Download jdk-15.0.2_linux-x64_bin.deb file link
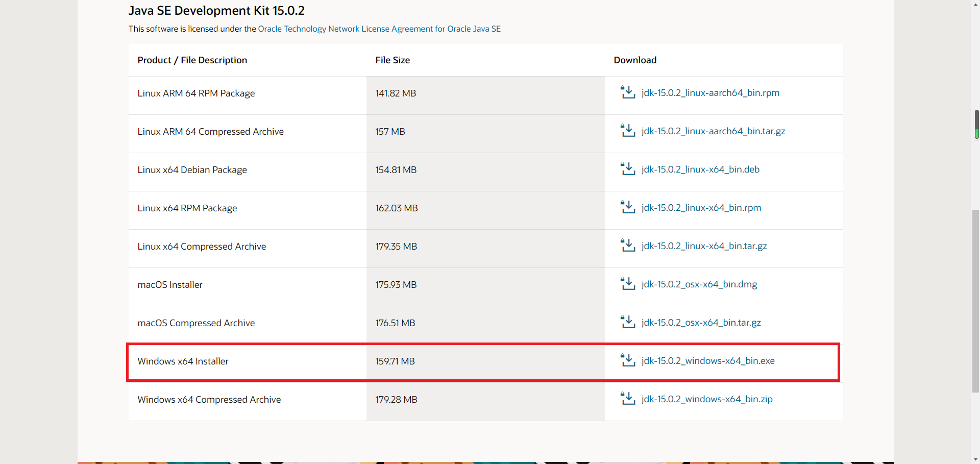The height and width of the screenshot is (464, 980). [700, 169]
